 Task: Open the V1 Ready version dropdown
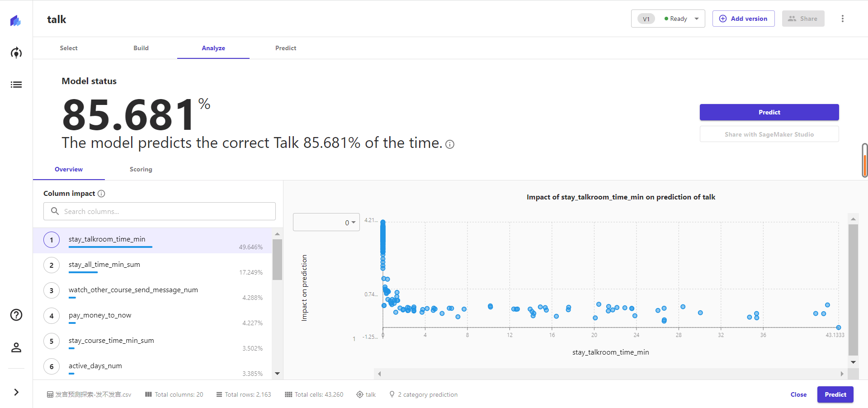(668, 19)
